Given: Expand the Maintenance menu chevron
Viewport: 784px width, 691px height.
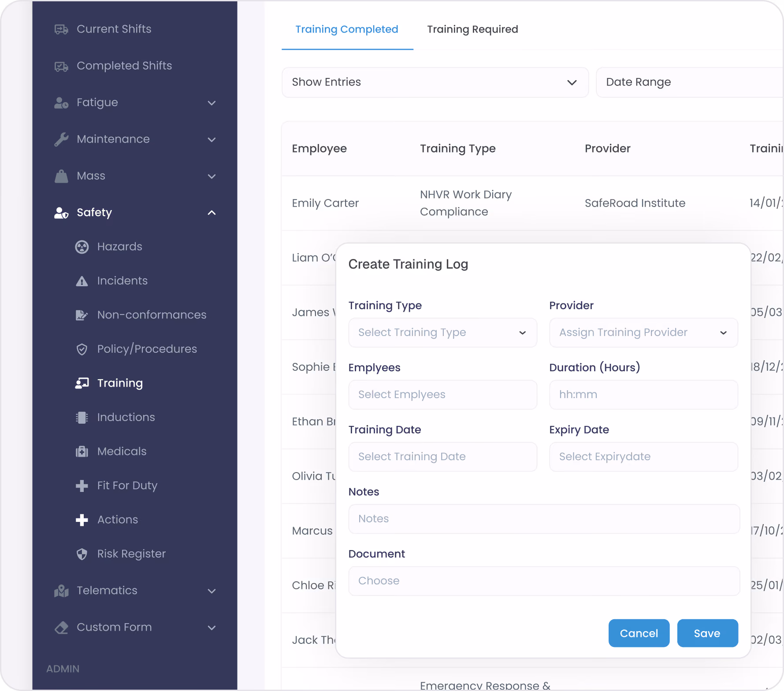Looking at the screenshot, I should 212,140.
